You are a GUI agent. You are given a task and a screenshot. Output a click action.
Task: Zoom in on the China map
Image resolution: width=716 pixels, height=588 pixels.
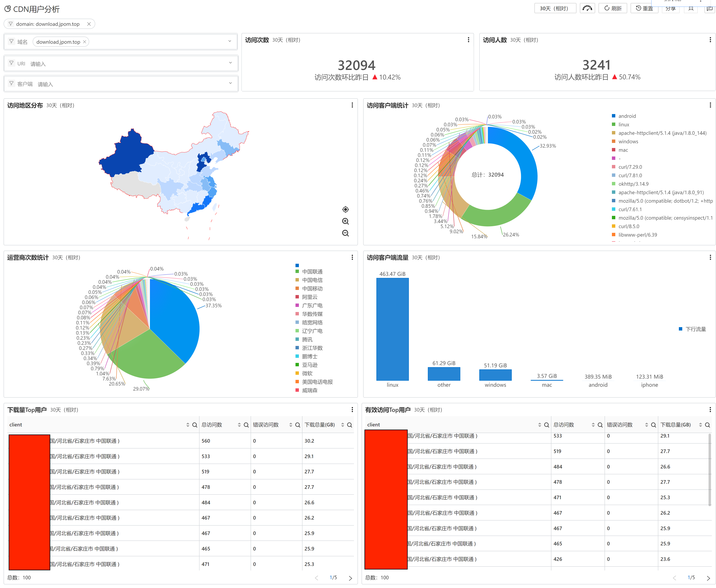click(345, 221)
